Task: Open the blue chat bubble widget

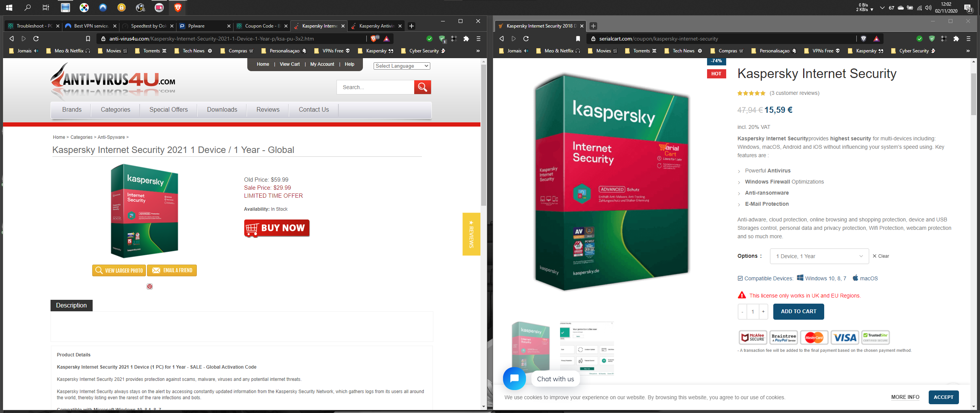Action: pos(514,378)
